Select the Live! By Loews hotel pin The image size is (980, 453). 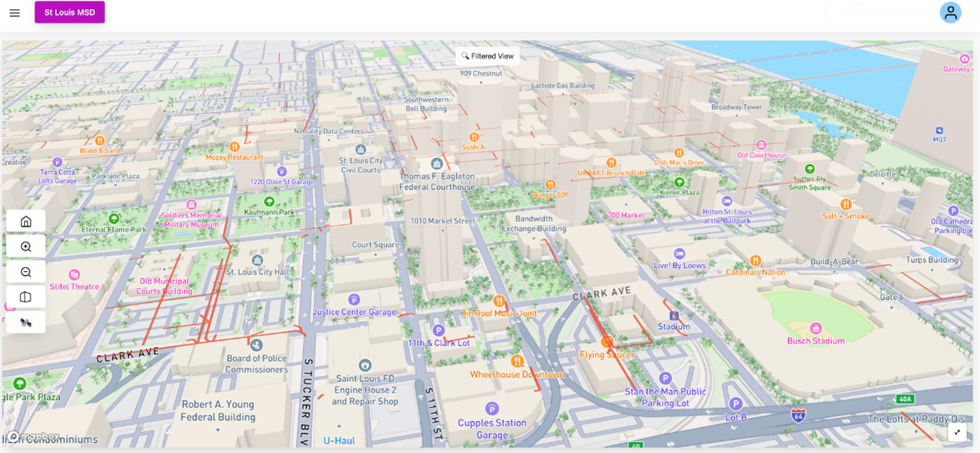[679, 254]
